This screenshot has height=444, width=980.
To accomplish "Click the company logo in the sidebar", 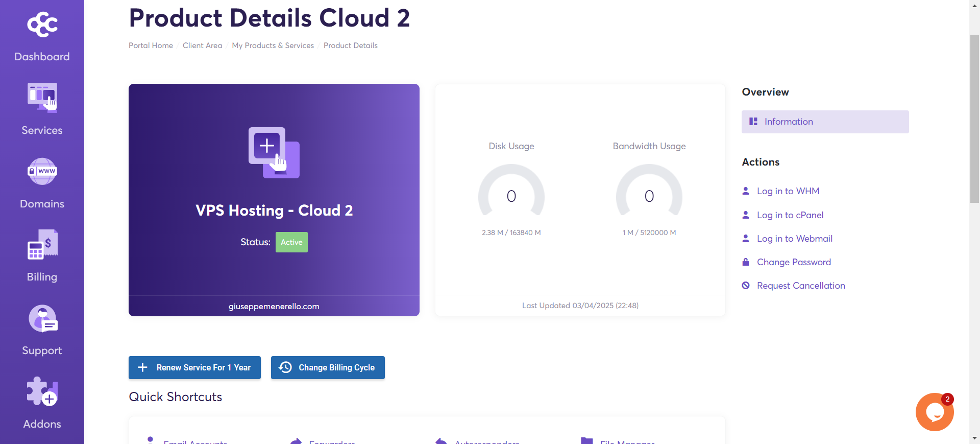I will click(42, 25).
